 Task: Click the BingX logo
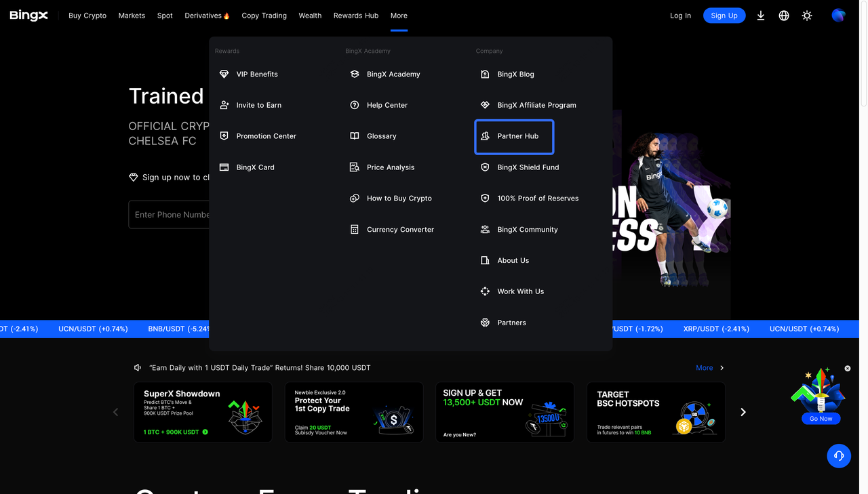click(x=28, y=16)
